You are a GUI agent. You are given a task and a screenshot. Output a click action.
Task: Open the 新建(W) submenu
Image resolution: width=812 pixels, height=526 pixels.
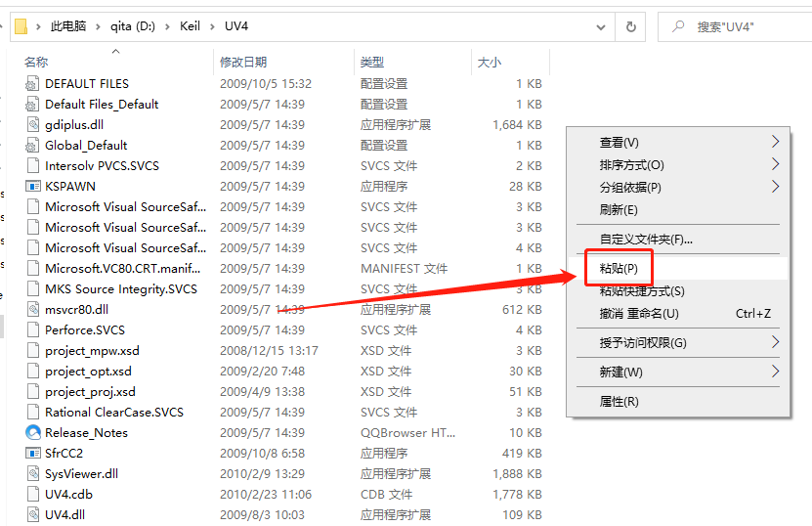point(679,373)
